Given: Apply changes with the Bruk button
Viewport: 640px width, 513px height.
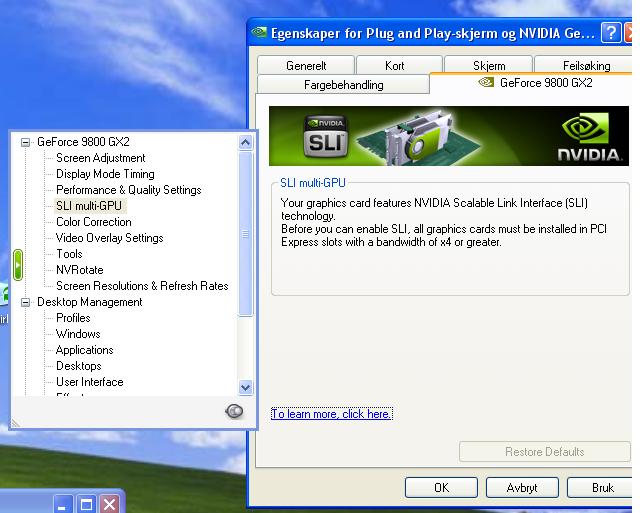Looking at the screenshot, I should coord(600,488).
